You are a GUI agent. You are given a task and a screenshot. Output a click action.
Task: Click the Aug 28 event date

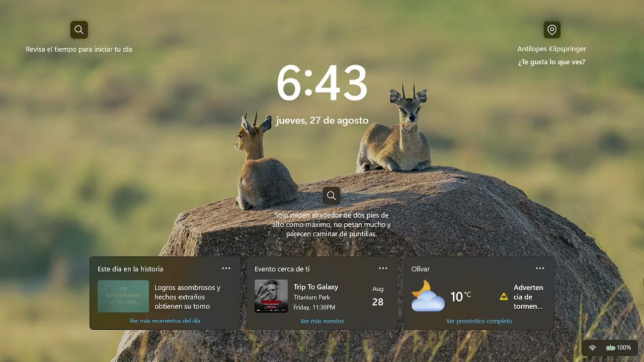point(378,297)
